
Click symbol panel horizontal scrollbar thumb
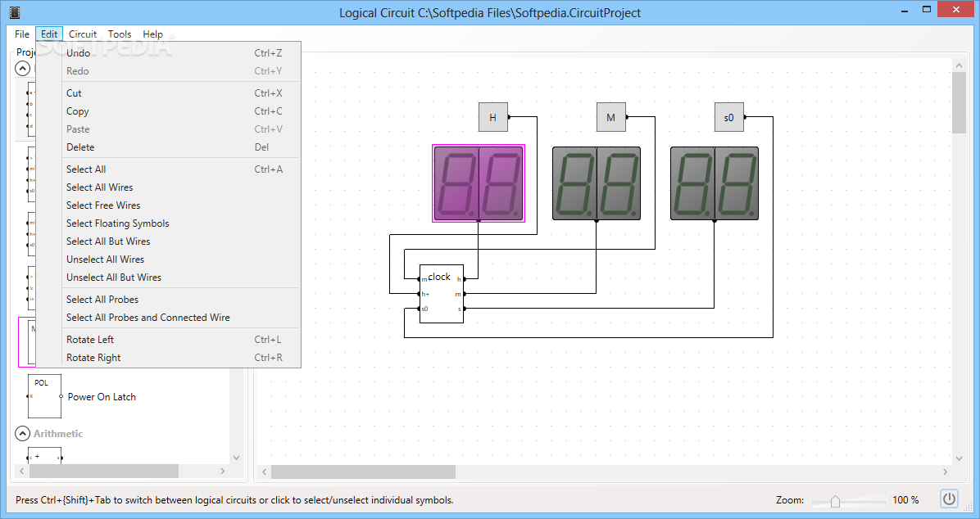[104, 471]
